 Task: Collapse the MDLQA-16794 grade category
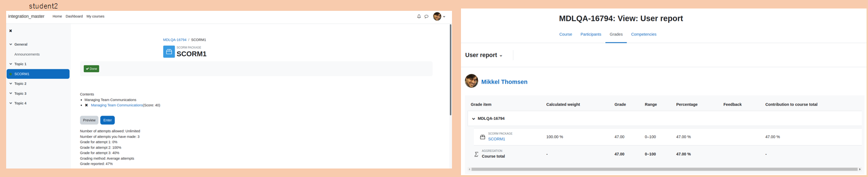473,118
